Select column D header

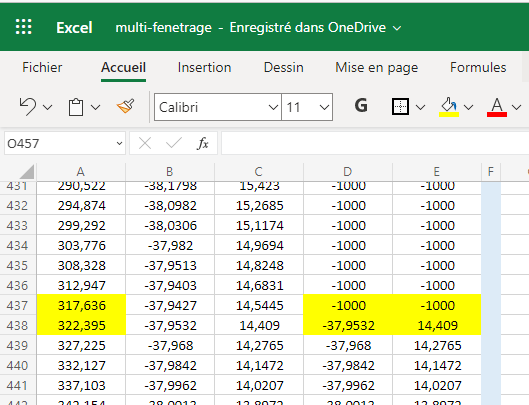[348, 172]
